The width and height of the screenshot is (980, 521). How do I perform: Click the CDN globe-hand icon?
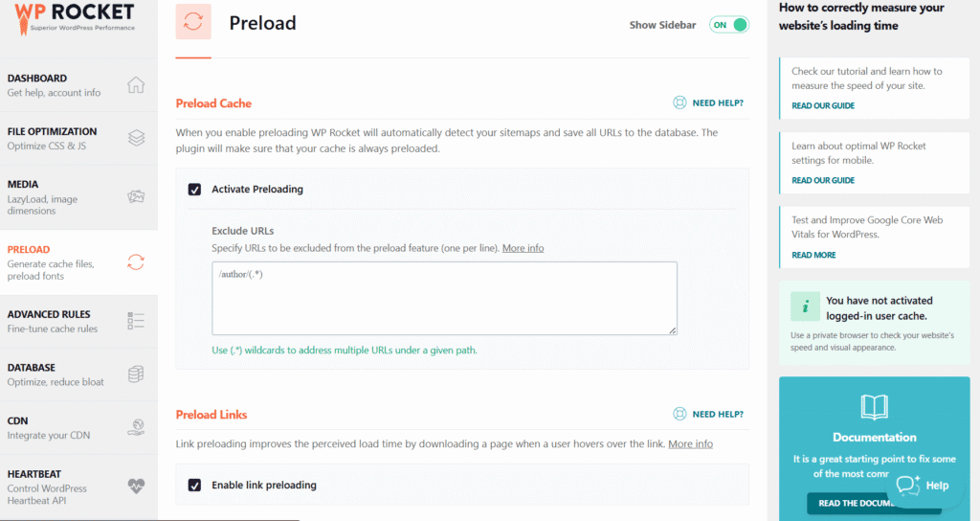[x=136, y=428]
